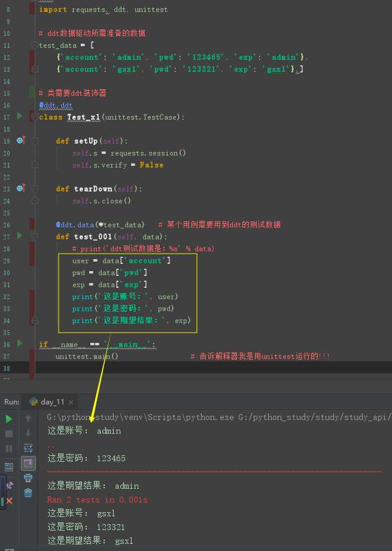Click 'unittest.main()' in editor
The width and height of the screenshot is (392, 551).
tap(87, 357)
